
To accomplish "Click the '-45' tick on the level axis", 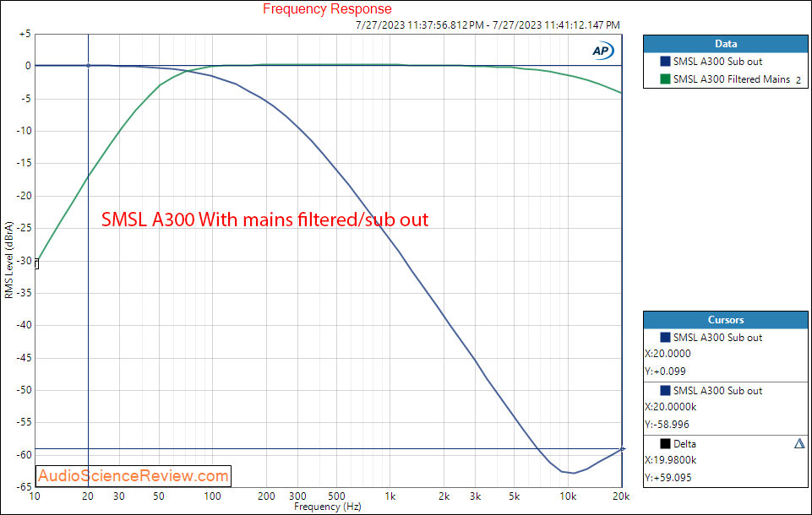I will pos(24,358).
